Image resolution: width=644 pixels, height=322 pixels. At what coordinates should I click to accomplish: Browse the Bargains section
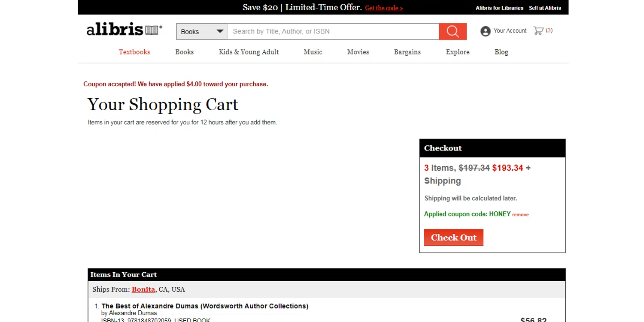coord(407,52)
